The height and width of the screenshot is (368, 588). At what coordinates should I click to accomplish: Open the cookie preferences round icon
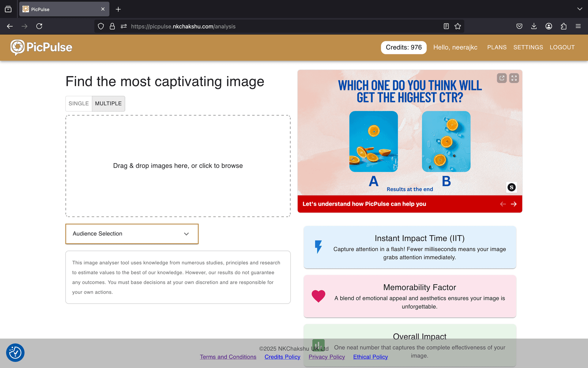click(15, 353)
